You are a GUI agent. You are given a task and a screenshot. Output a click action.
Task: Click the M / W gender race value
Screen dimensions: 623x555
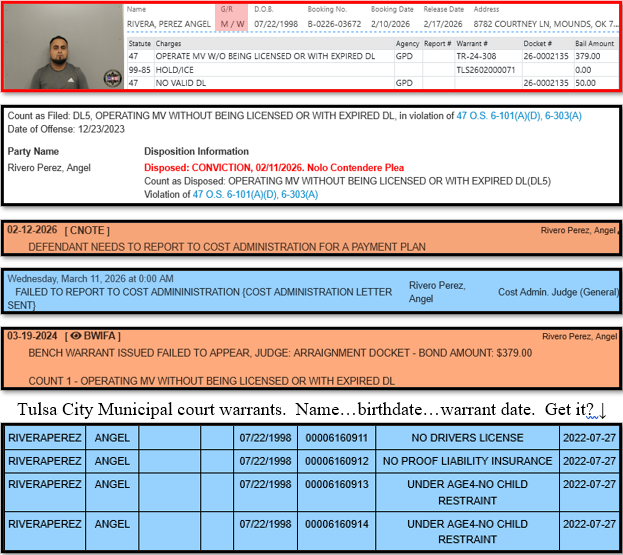click(232, 24)
